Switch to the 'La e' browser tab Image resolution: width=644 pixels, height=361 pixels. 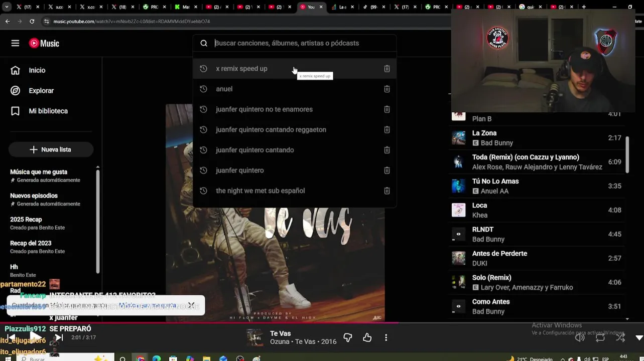342,7
